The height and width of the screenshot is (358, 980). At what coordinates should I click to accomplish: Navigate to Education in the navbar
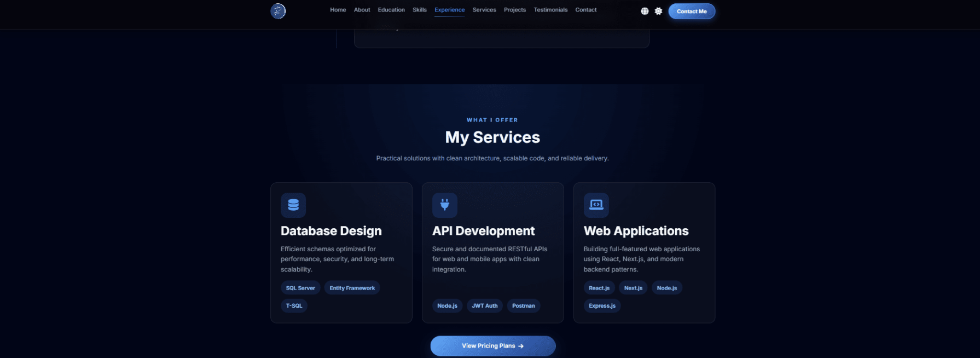391,10
